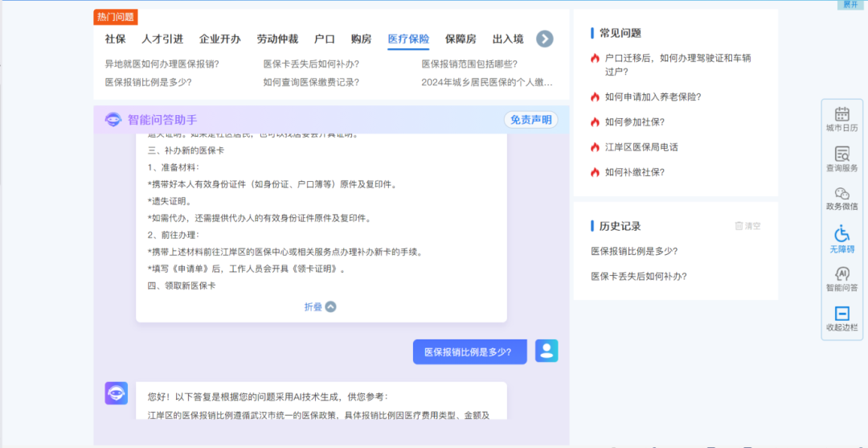Screen dimensions: 868x448
Task: Open the 政务微信 WeChat icon
Action: [x=841, y=194]
